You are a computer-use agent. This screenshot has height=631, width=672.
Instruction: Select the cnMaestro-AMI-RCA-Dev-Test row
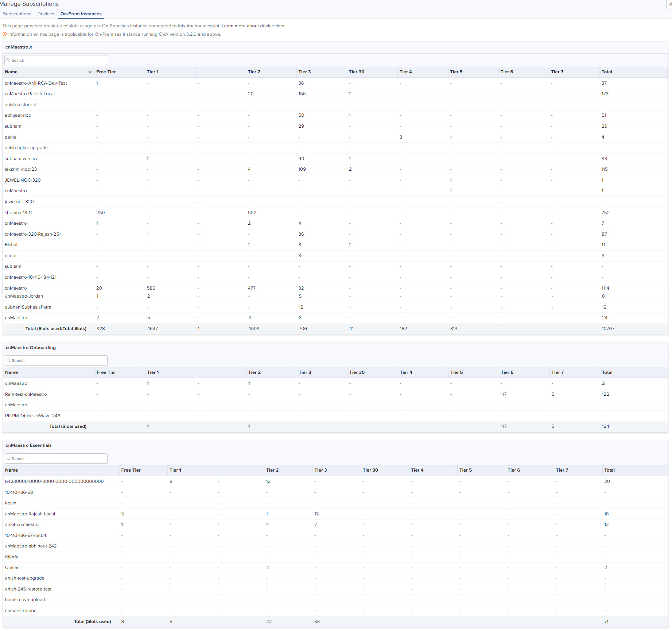coord(335,83)
